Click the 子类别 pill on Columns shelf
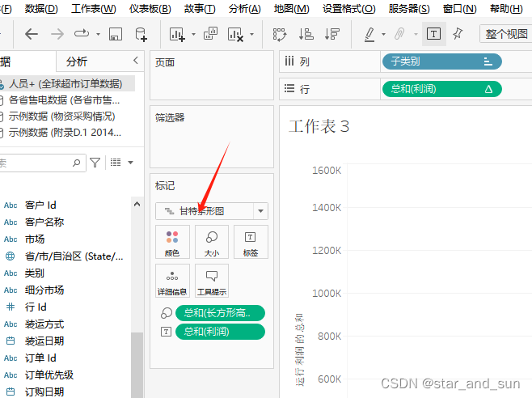The height and width of the screenshot is (398, 532). pos(442,61)
